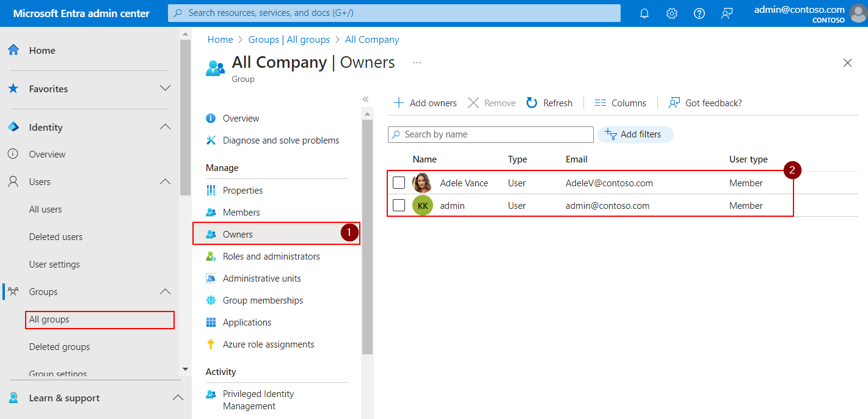Screen dimensions: 868x419
Task: Click the feedback smiley icon in the header
Action: pos(726,13)
